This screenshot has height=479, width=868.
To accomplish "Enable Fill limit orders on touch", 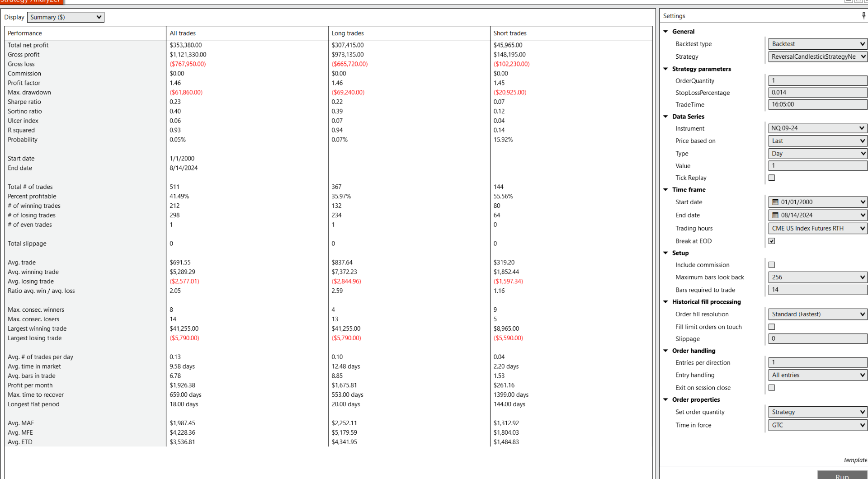I will (x=772, y=327).
